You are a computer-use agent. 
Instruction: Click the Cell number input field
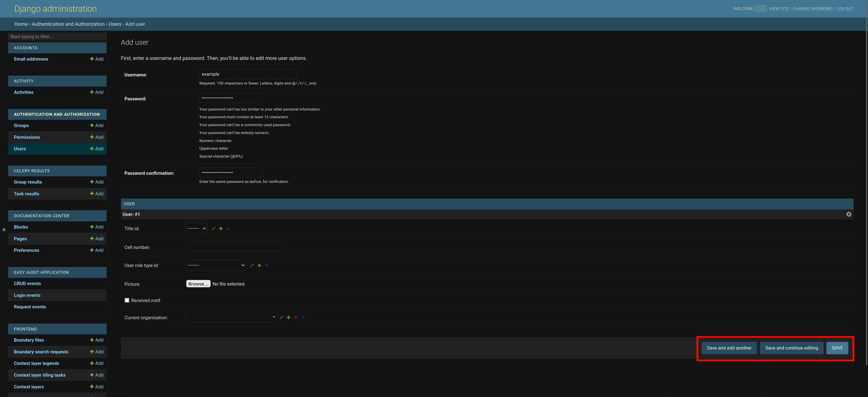click(234, 247)
